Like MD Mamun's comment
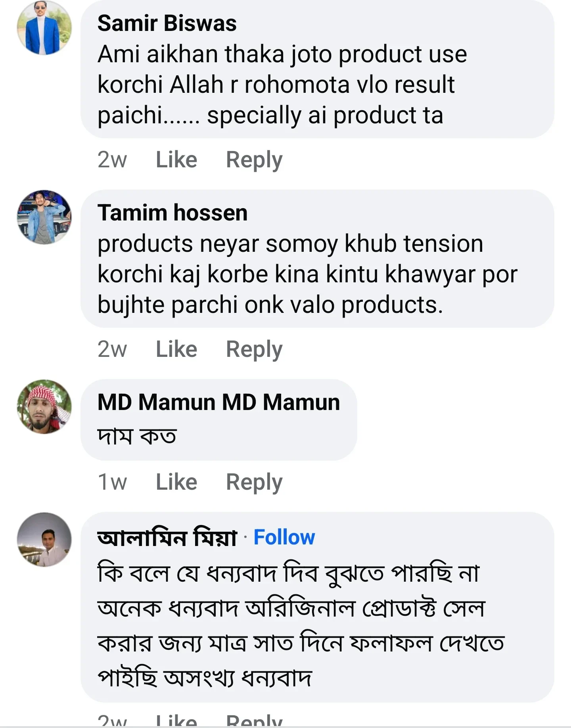This screenshot has height=728, width=571. point(176,481)
